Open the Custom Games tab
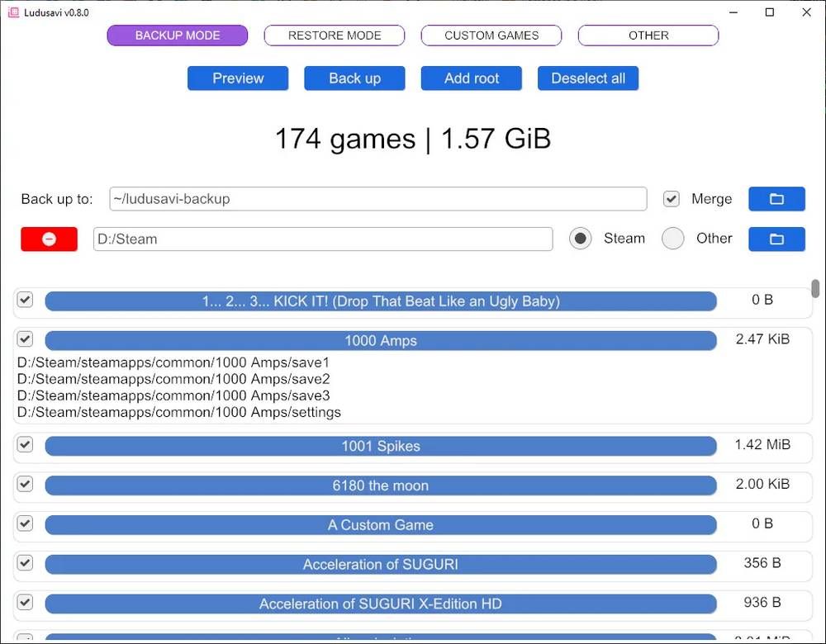Viewport: 826px width, 644px height. coord(491,36)
